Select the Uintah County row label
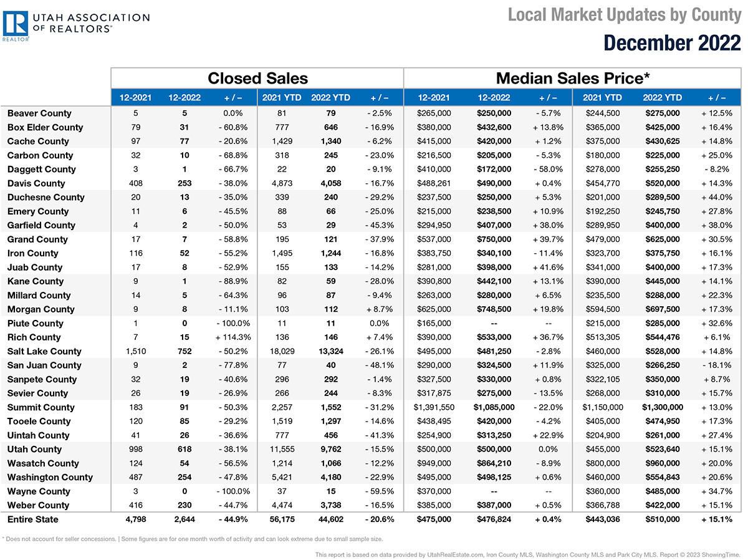This screenshot has width=748, height=560. pyautogui.click(x=39, y=435)
